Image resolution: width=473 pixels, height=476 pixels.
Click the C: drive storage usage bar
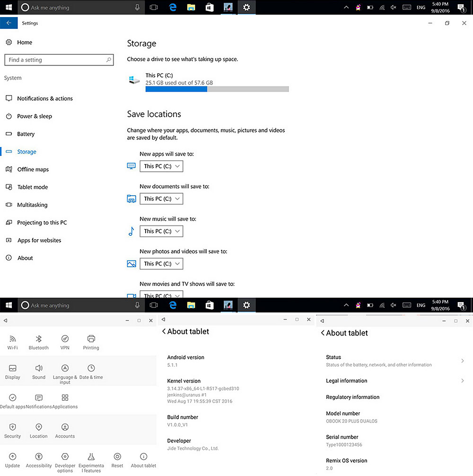pos(217,89)
